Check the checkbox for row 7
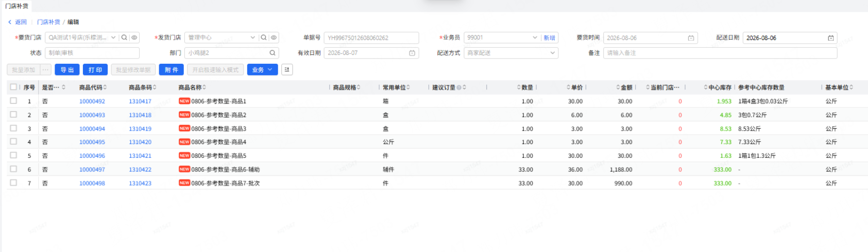 [13, 183]
